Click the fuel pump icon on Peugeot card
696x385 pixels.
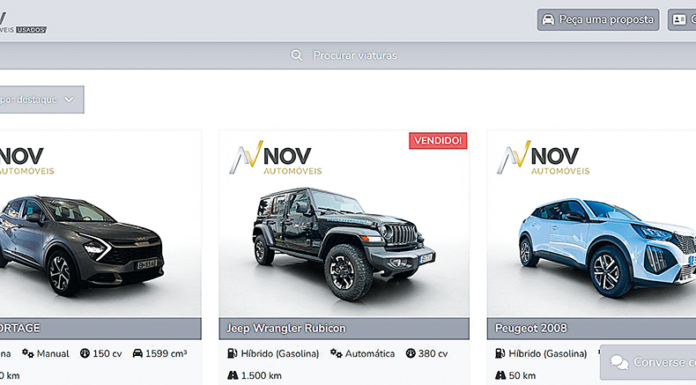click(x=500, y=353)
